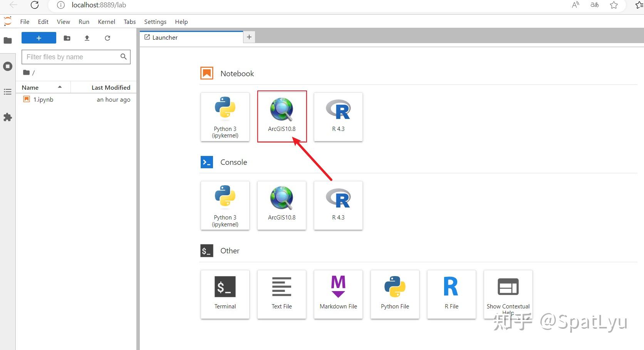This screenshot has height=350, width=644.
Task: Open the Kernel menu
Action: 106,22
